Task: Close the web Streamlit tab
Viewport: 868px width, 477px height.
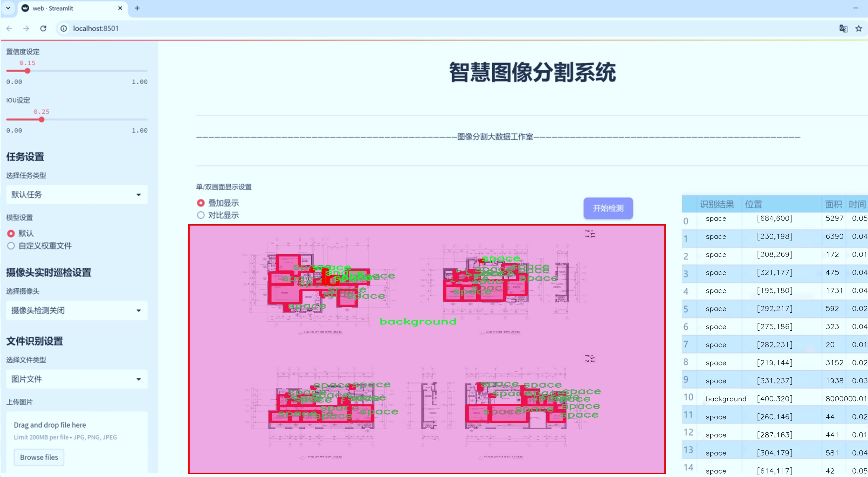Action: coord(120,8)
